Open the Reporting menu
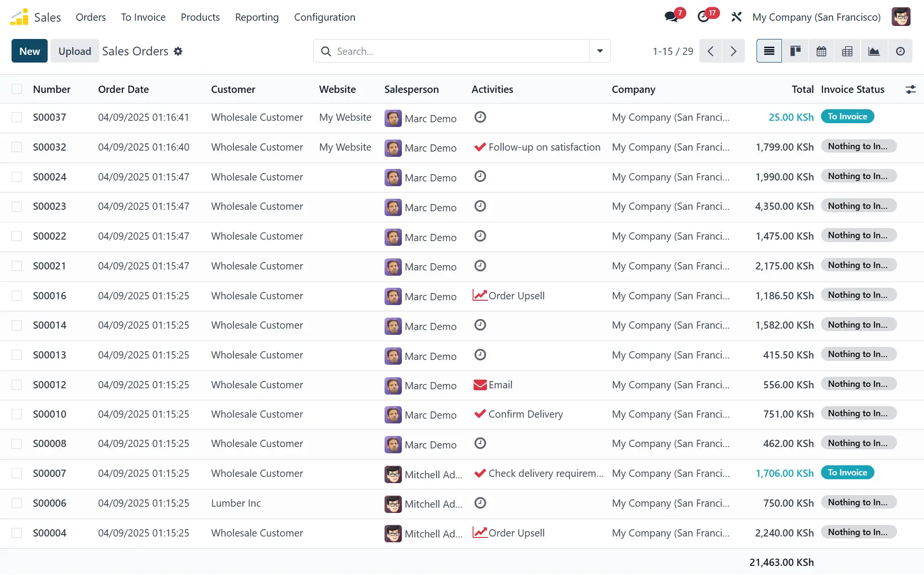Viewport: 924px width, 575px height. (257, 17)
